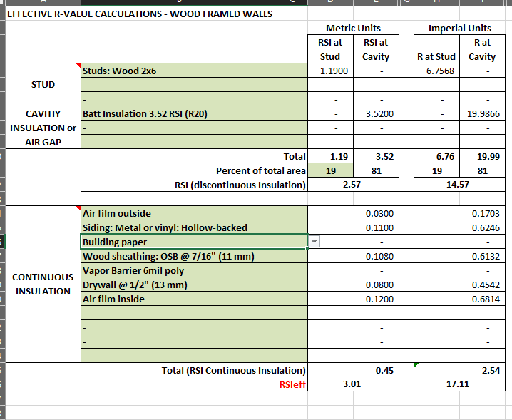Click the 'Percent of total area' label
The height and width of the screenshot is (420, 512).
pyautogui.click(x=260, y=170)
